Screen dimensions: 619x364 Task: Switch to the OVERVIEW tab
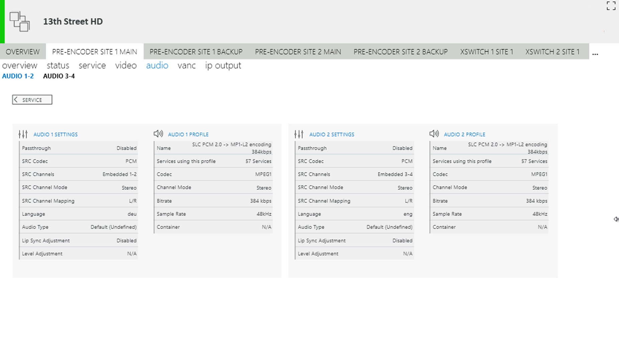pyautogui.click(x=23, y=52)
